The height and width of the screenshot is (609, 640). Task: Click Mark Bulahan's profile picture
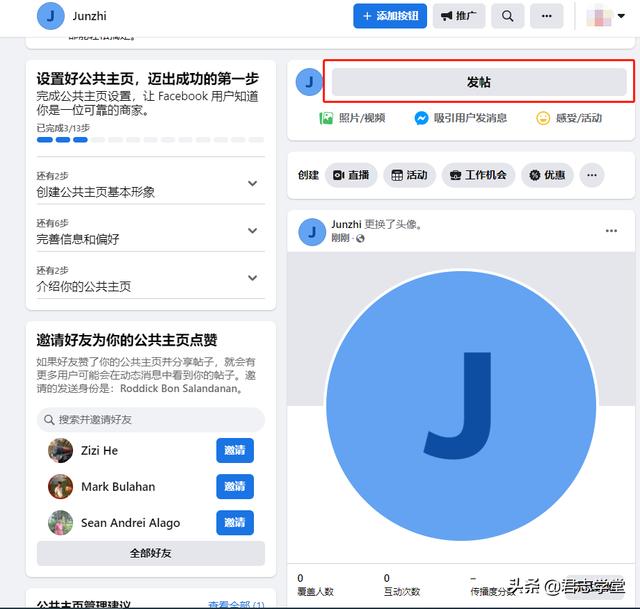tap(60, 487)
